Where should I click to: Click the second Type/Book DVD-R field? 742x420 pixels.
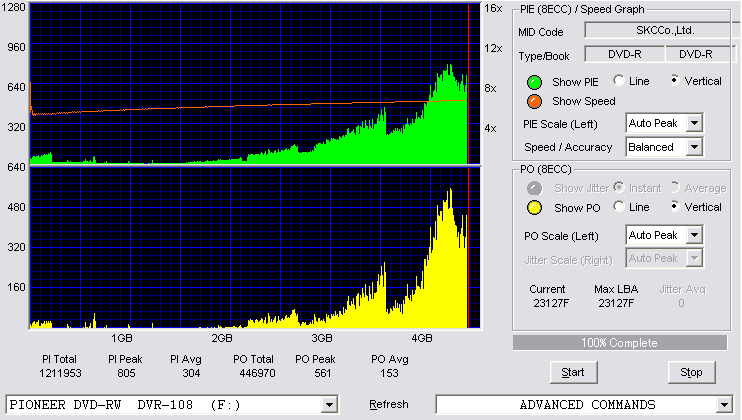[700, 54]
